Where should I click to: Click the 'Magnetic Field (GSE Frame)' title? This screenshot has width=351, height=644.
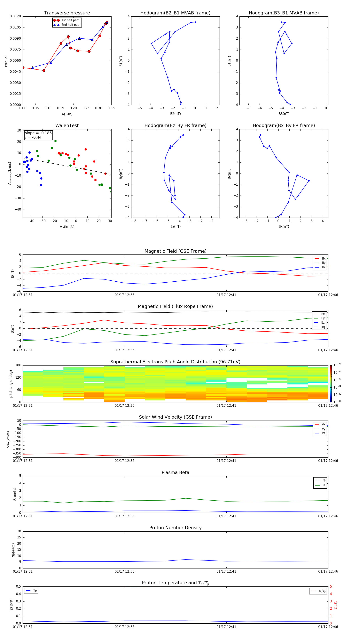point(175,251)
